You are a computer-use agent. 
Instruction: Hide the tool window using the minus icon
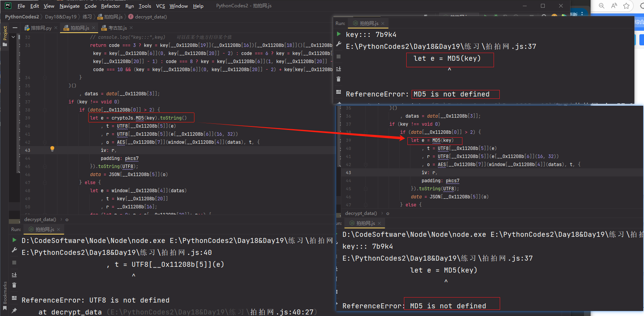coord(15,28)
